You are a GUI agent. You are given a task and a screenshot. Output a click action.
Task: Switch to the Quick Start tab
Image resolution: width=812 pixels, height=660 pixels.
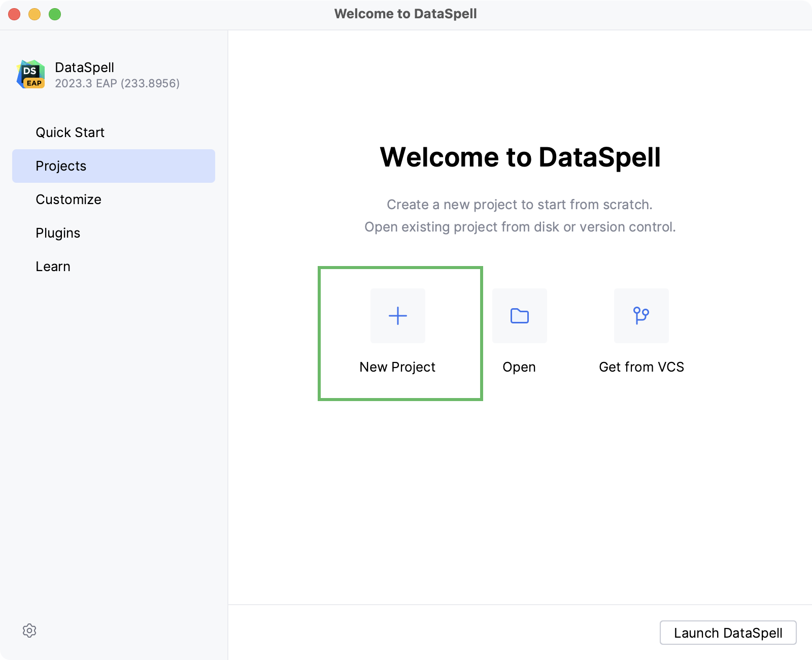[x=70, y=133]
